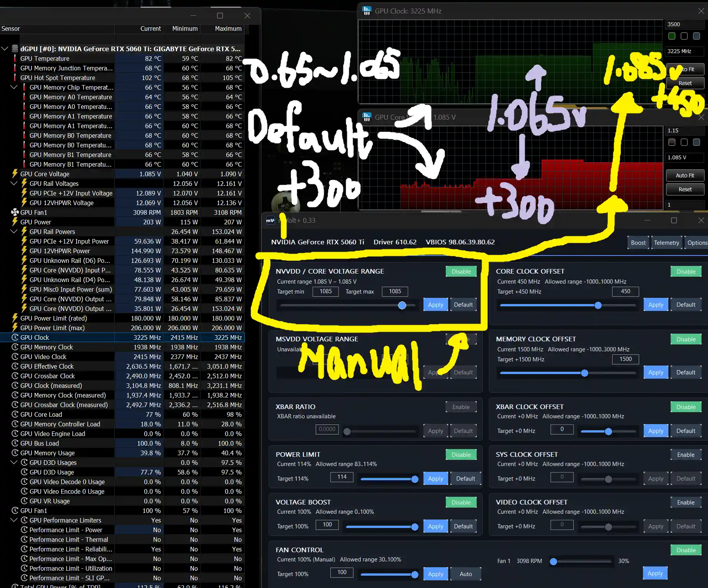This screenshot has width=708, height=588.
Task: Apply the Memory Clock Offset target
Action: click(656, 373)
